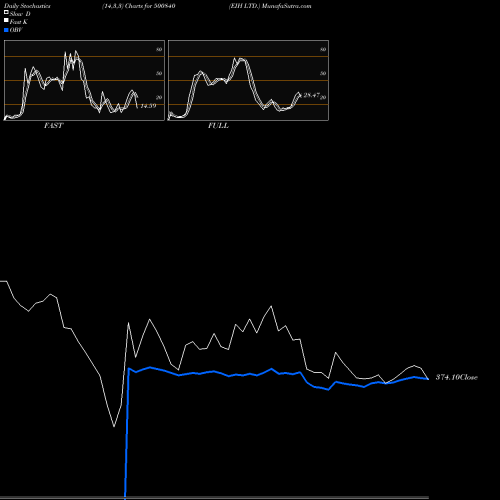This screenshot has height=500, width=500.
Task: Click the white Fast K legend swatch
Action: click(x=6, y=20)
